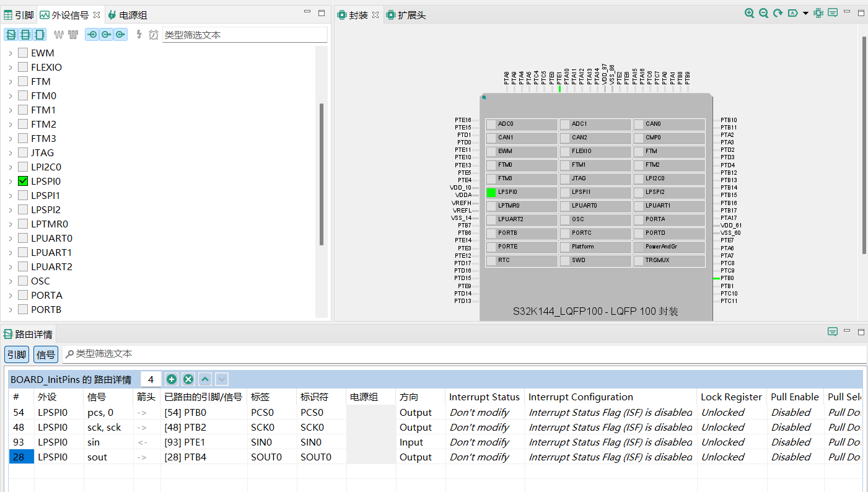This screenshot has width=868, height=492.
Task: Enable the EWM peripheral checkbox
Action: (23, 53)
